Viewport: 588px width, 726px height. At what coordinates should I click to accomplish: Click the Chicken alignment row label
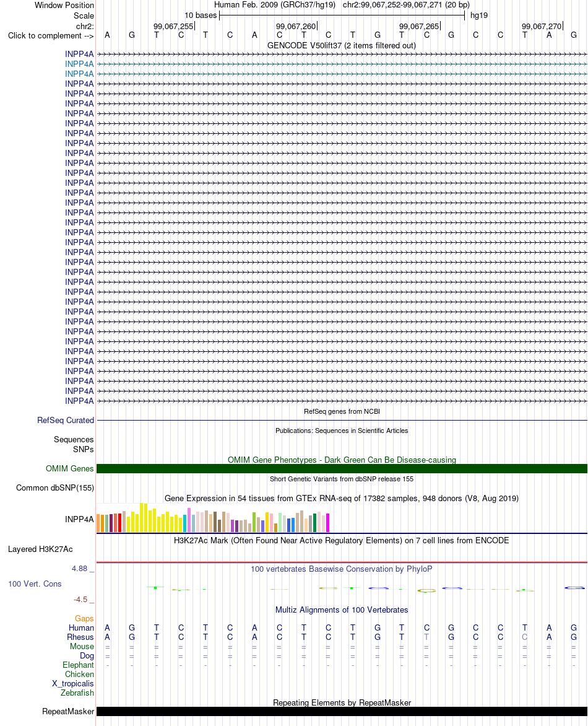click(79, 674)
